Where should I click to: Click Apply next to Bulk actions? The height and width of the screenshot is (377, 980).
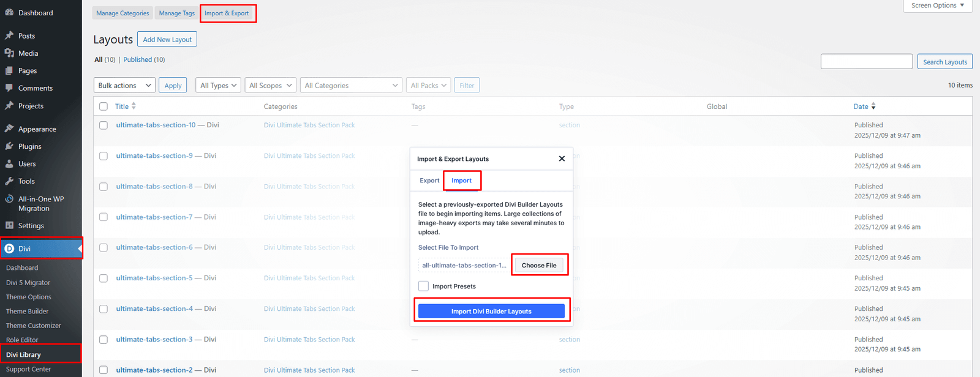[x=173, y=86]
